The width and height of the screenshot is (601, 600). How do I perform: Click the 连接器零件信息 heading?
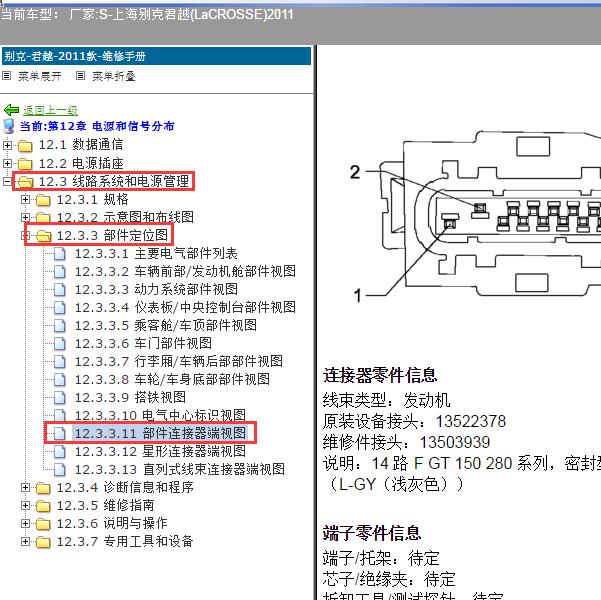point(380,375)
